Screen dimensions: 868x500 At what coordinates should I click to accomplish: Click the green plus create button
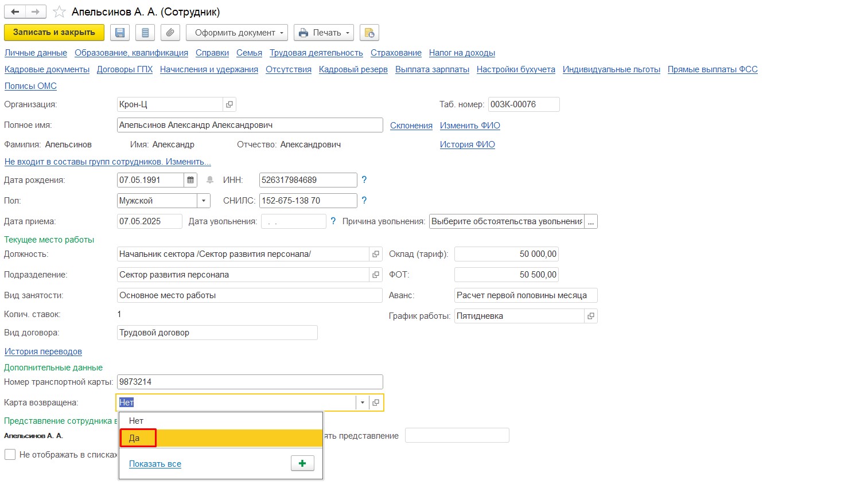coord(302,463)
